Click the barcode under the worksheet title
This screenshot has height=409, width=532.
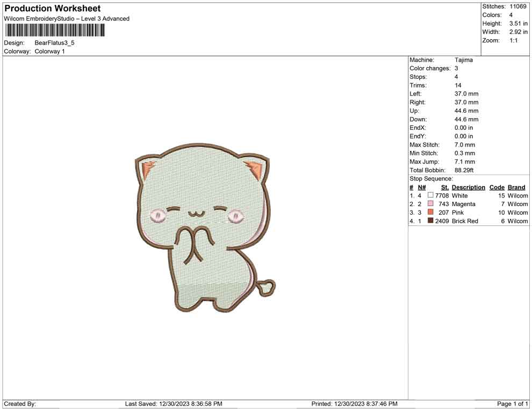pos(55,31)
